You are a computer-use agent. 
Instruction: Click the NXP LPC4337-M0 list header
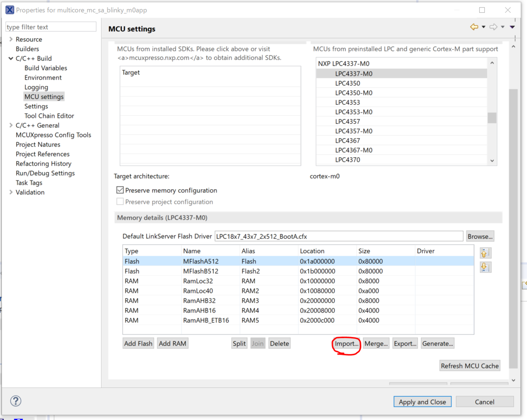(401, 64)
